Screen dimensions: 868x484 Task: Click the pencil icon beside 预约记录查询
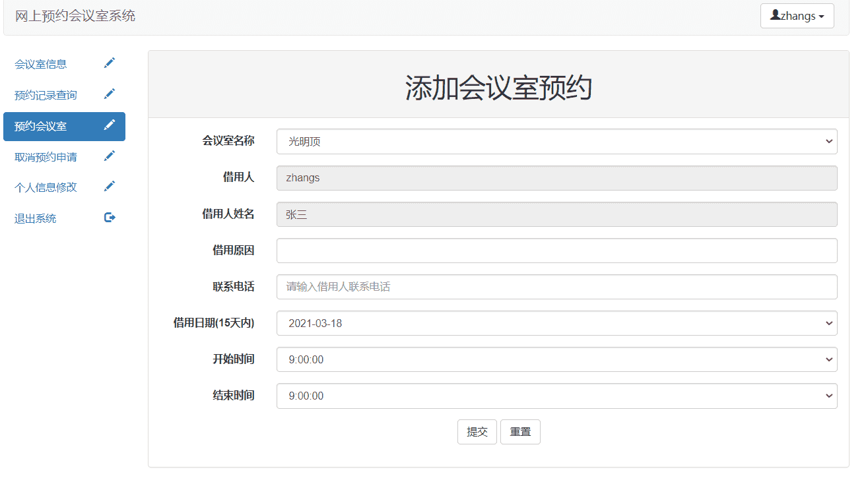(x=110, y=94)
